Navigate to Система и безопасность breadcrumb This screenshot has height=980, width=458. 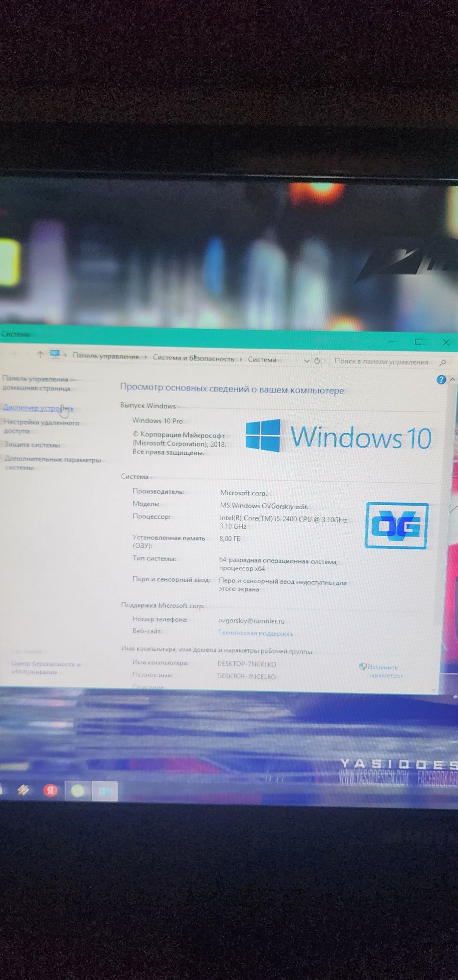coord(193,358)
